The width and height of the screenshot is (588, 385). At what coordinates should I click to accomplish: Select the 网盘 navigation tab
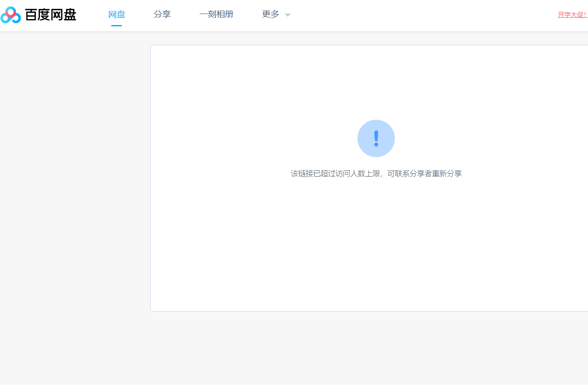pos(117,14)
